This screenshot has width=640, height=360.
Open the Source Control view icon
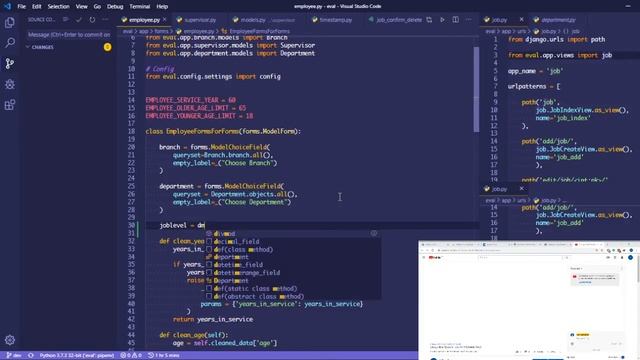pyautogui.click(x=10, y=63)
